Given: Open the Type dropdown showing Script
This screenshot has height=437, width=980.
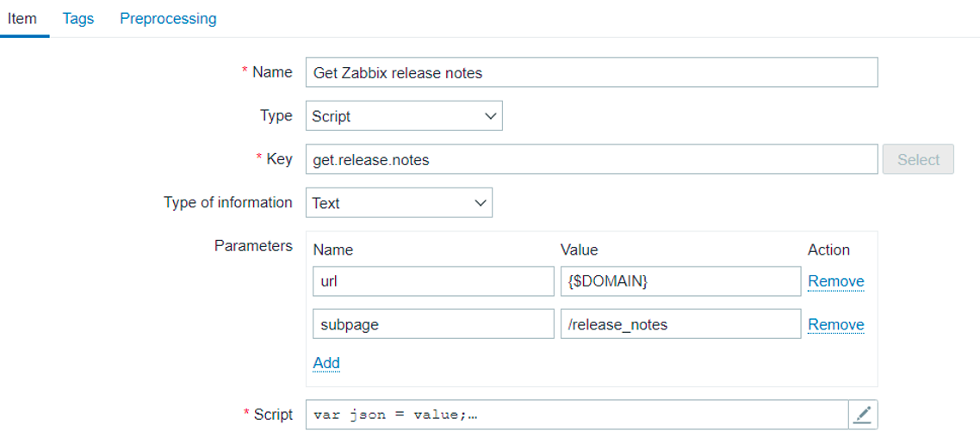Looking at the screenshot, I should 404,116.
